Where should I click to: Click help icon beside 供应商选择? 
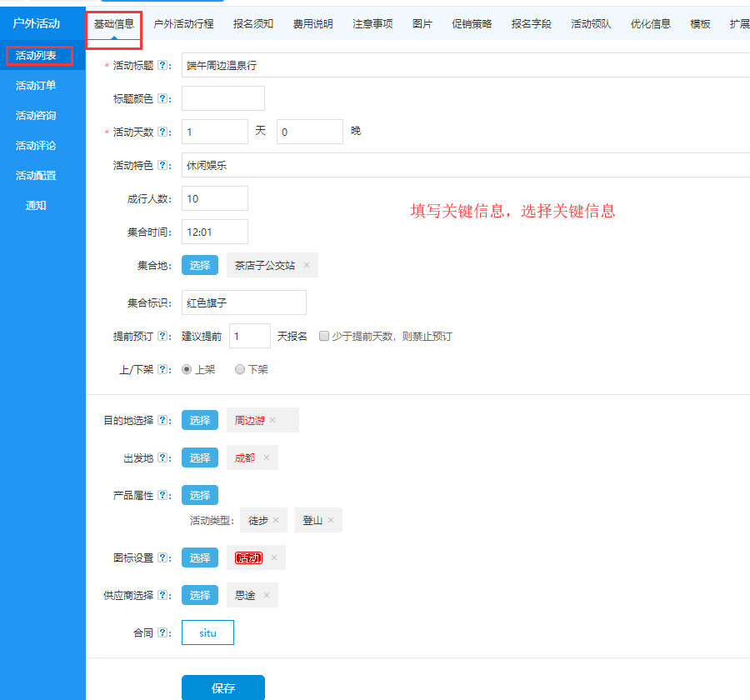[162, 595]
